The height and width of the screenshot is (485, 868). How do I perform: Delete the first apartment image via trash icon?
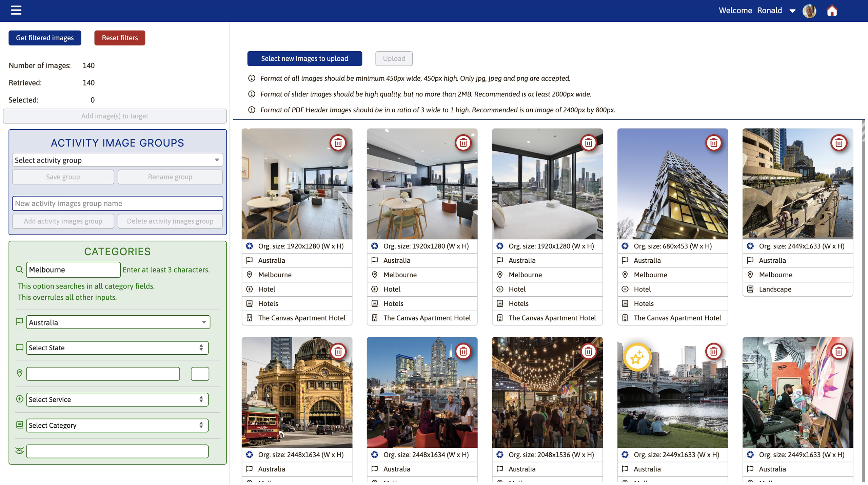tap(339, 143)
